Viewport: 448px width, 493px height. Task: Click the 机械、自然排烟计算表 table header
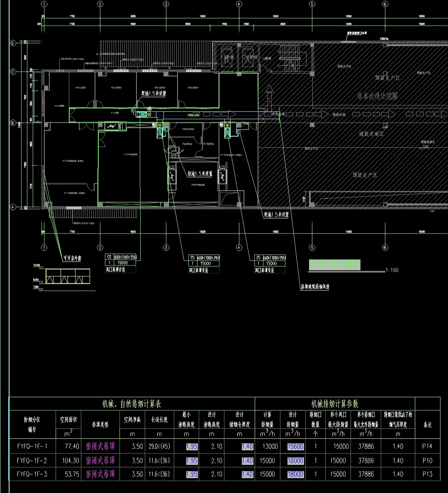132,404
